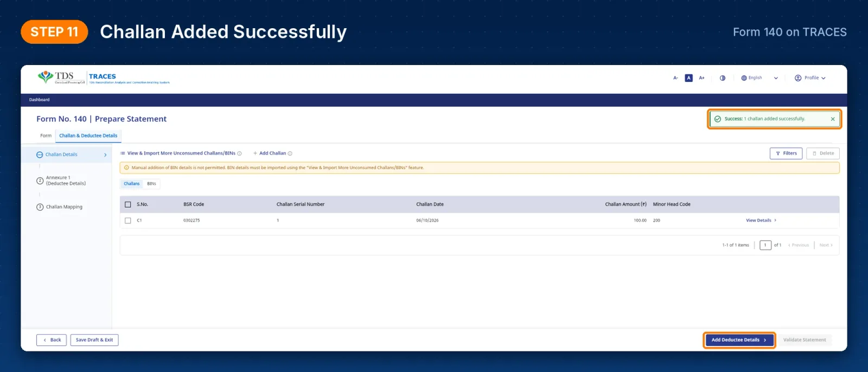The width and height of the screenshot is (868, 372).
Task: Click the step 2 circle for Annexure 1
Action: [40, 181]
